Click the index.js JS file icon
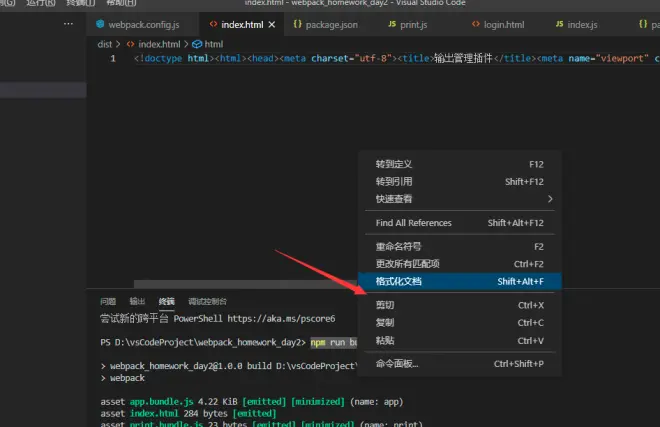Screen dimensions: 660x427 coord(559,24)
